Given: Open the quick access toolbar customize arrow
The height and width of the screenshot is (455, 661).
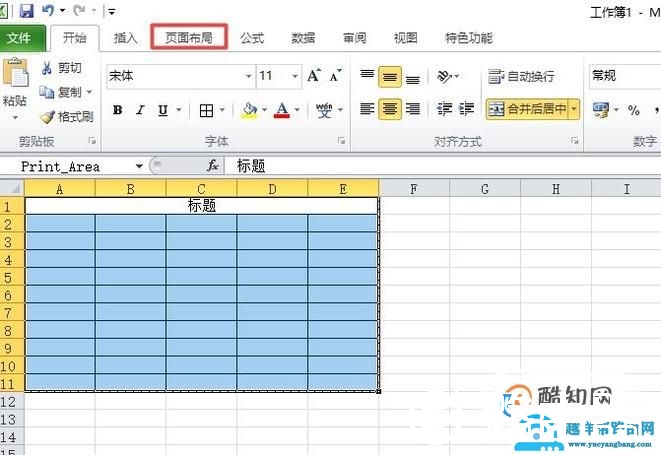Looking at the screenshot, I should click(x=111, y=11).
